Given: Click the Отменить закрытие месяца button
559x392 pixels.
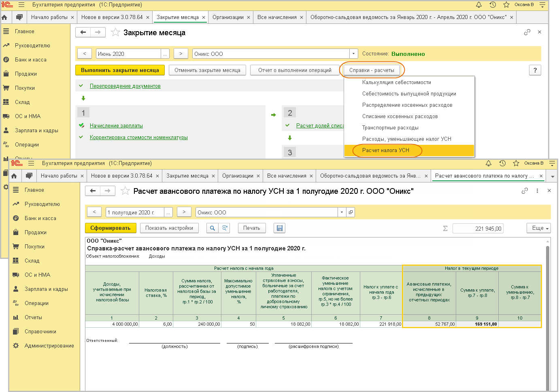Looking at the screenshot, I should [x=207, y=70].
